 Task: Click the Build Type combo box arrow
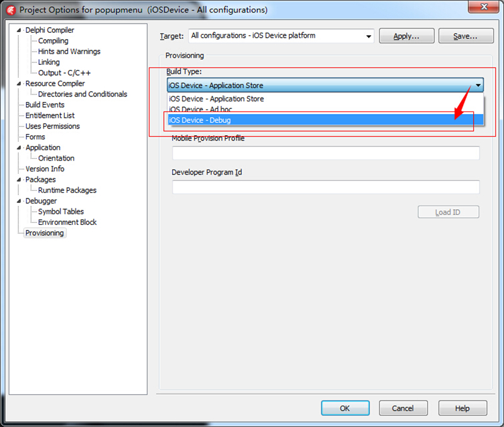(x=478, y=86)
